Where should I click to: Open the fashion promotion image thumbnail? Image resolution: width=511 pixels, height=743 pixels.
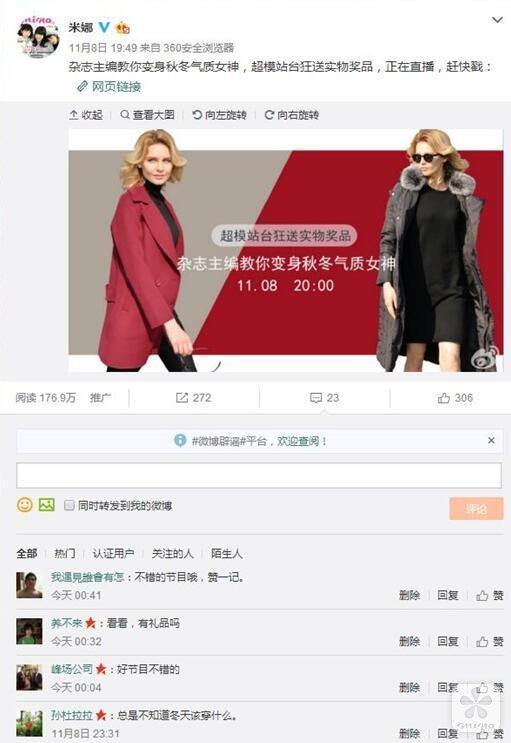pyautogui.click(x=286, y=250)
